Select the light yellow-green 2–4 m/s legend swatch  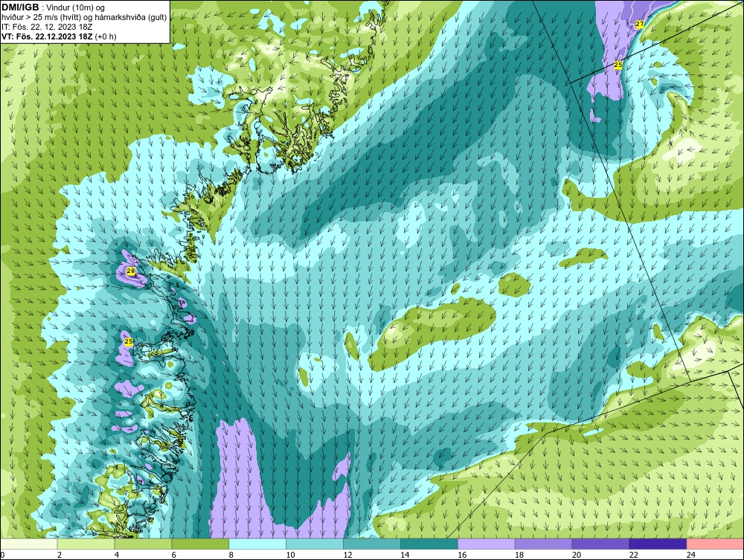[x=86, y=544]
